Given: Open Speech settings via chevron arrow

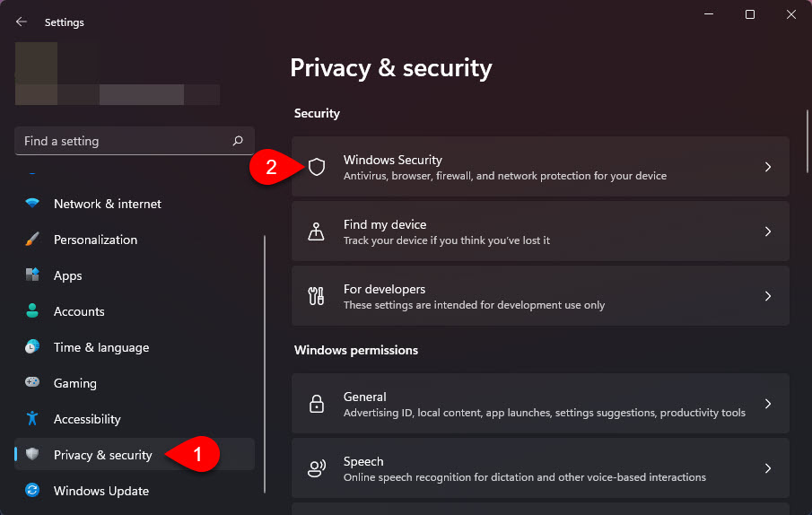Looking at the screenshot, I should [768, 468].
